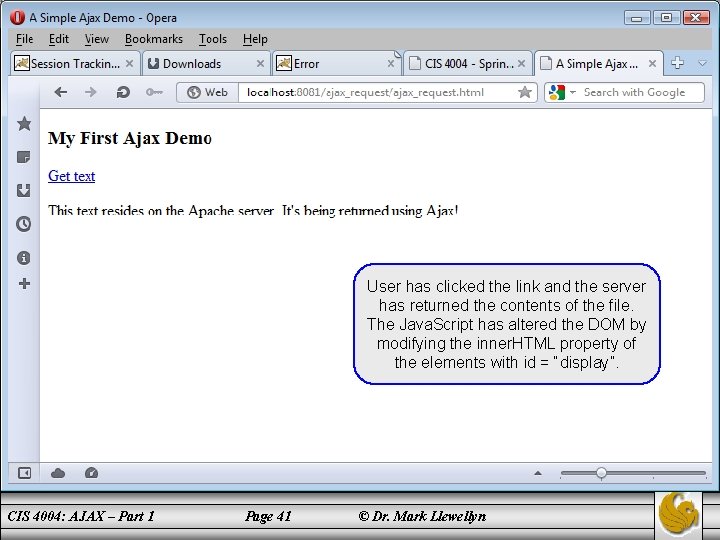Click the text returned from Apache server

[253, 210]
